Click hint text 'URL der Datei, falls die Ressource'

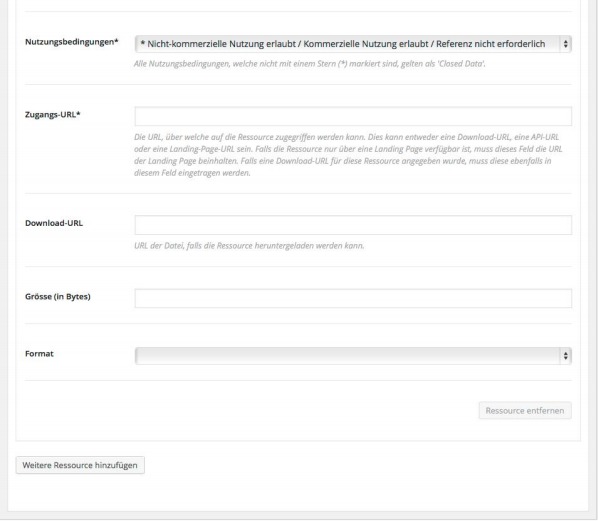tap(249, 246)
